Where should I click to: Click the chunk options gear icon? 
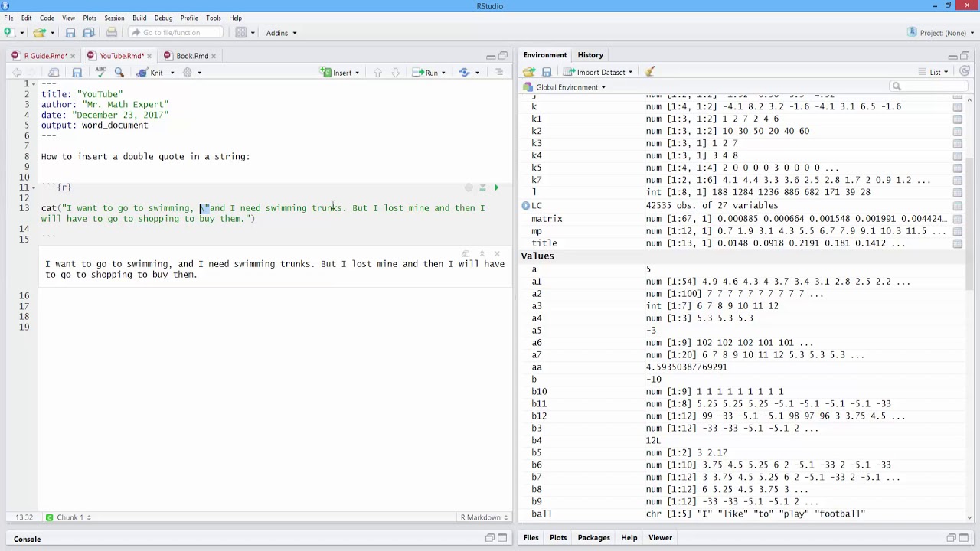tap(469, 187)
